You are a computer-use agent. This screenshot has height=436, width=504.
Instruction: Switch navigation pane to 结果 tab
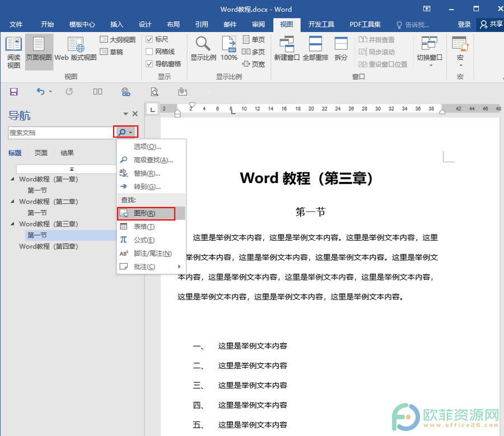(67, 153)
